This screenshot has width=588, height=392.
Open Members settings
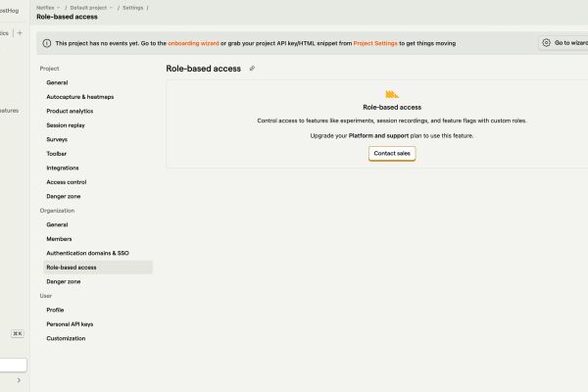98,239
